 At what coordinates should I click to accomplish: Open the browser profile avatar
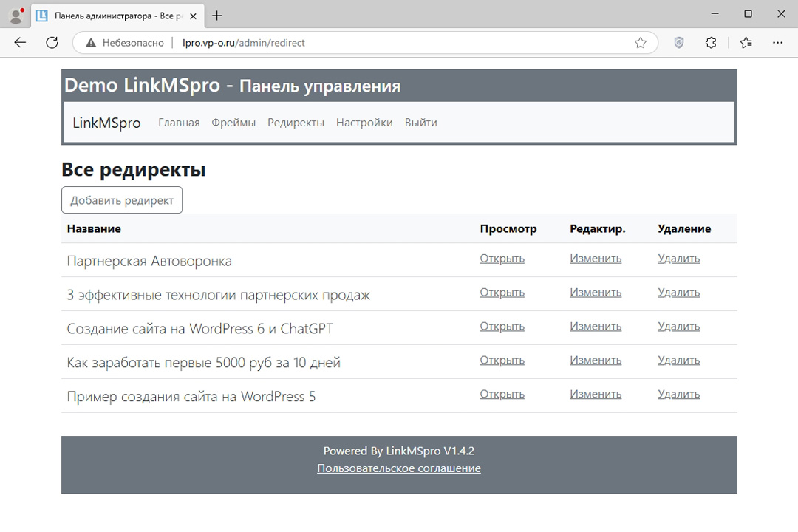point(16,16)
